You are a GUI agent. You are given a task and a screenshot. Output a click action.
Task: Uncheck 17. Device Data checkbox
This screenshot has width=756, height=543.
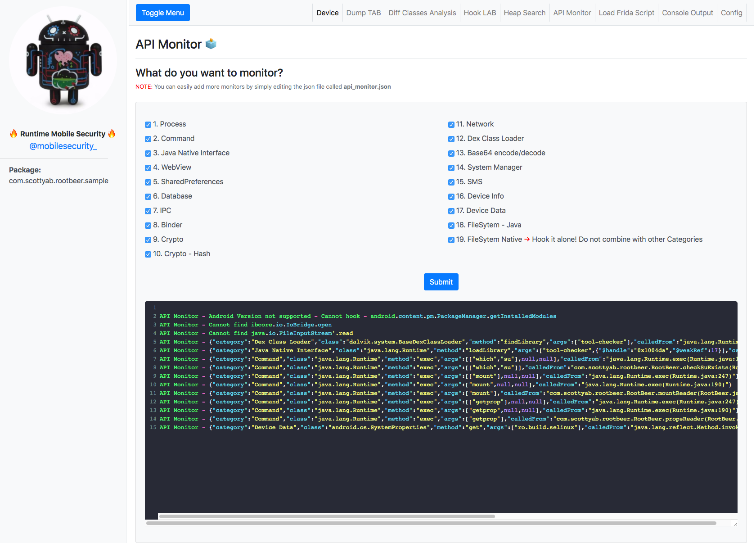pos(451,211)
